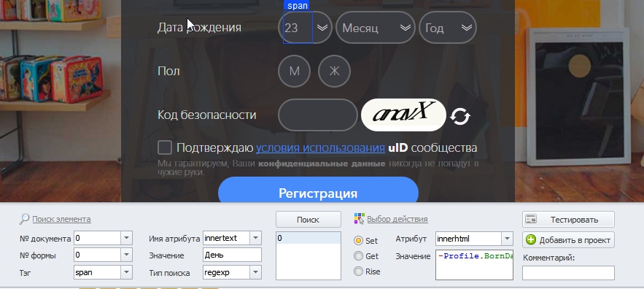Click the captcha refresh arrows icon
The width and height of the screenshot is (644, 289).
(x=460, y=116)
